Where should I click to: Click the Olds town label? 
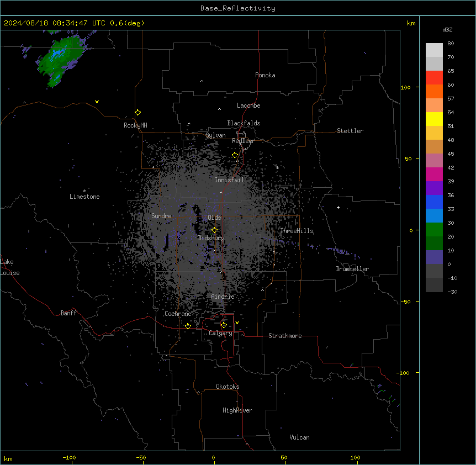pos(214,218)
